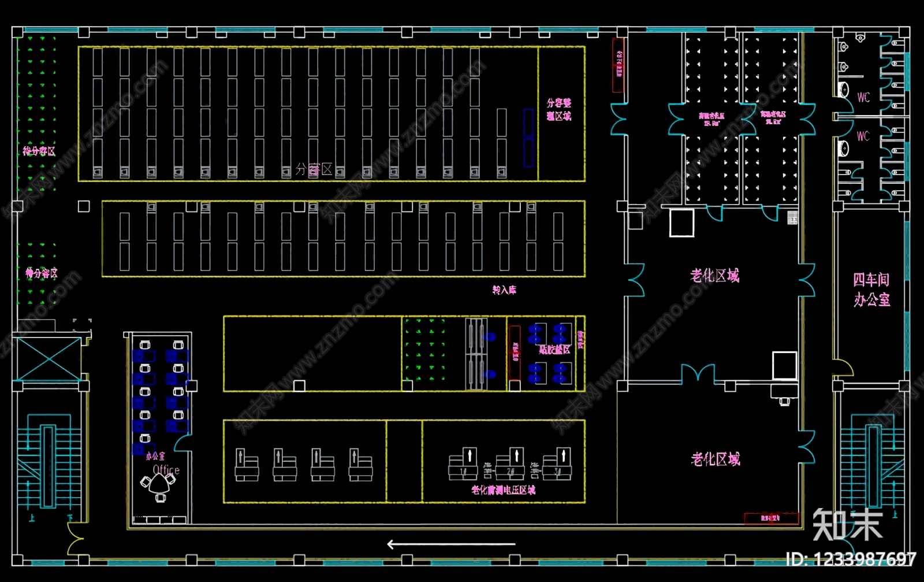
Task: Select machine number 3 in the voltage test area
Action: pyautogui.click(x=557, y=464)
